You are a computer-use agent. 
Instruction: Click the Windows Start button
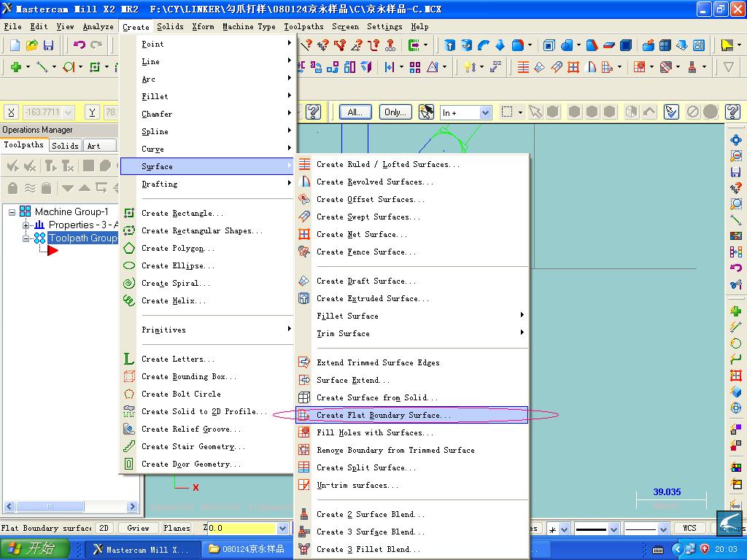(35, 549)
